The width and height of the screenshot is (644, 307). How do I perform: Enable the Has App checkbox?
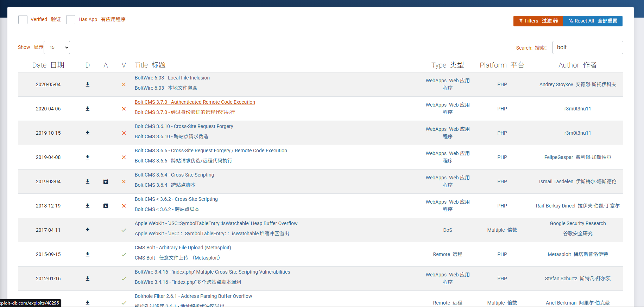click(x=71, y=20)
